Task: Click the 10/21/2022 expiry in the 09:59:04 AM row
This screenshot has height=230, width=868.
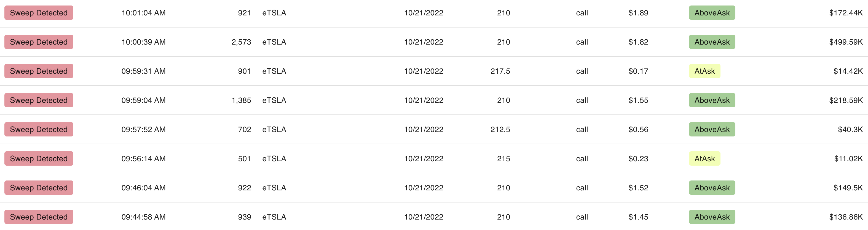Action: [424, 100]
